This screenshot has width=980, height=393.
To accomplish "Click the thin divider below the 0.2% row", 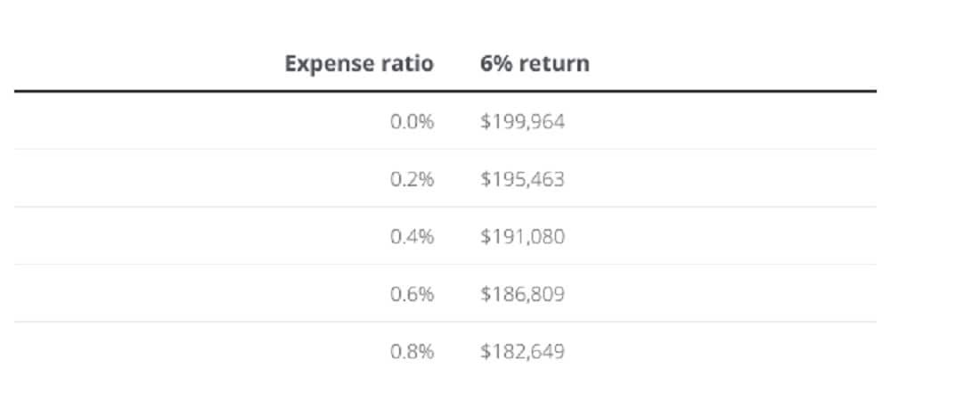I will (x=445, y=207).
